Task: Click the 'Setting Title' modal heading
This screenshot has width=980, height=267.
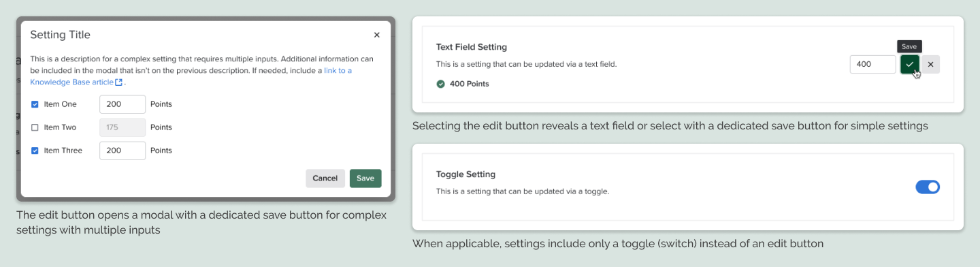Action: (x=60, y=35)
